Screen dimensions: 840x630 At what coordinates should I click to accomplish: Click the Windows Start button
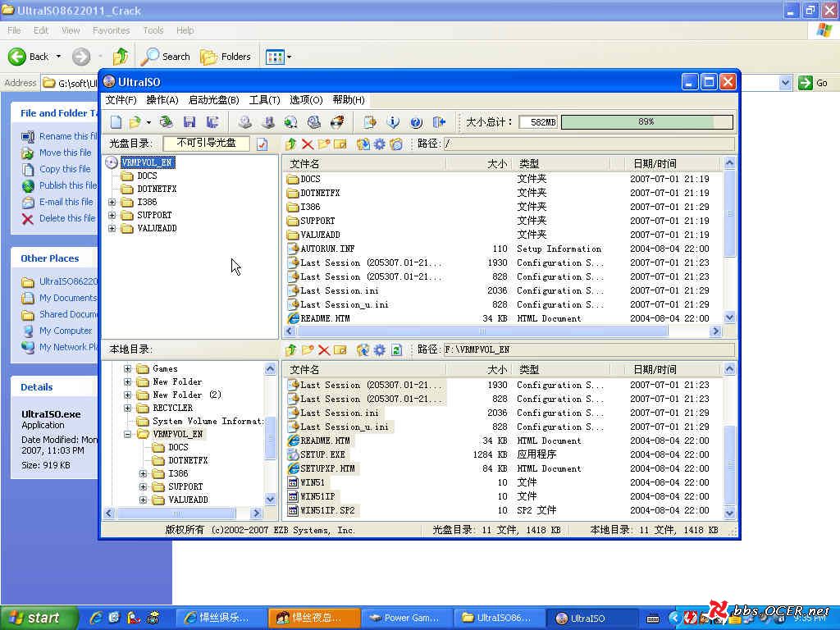coord(38,618)
